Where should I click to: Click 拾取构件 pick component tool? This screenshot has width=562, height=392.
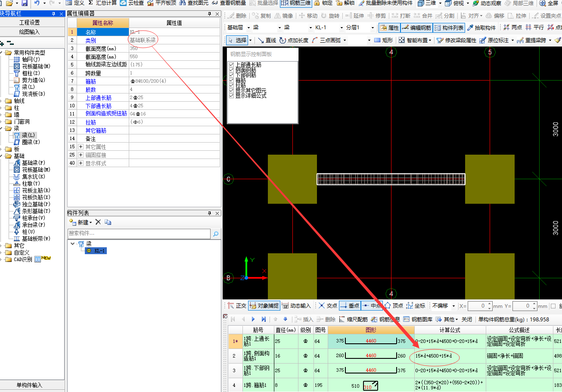(481, 28)
